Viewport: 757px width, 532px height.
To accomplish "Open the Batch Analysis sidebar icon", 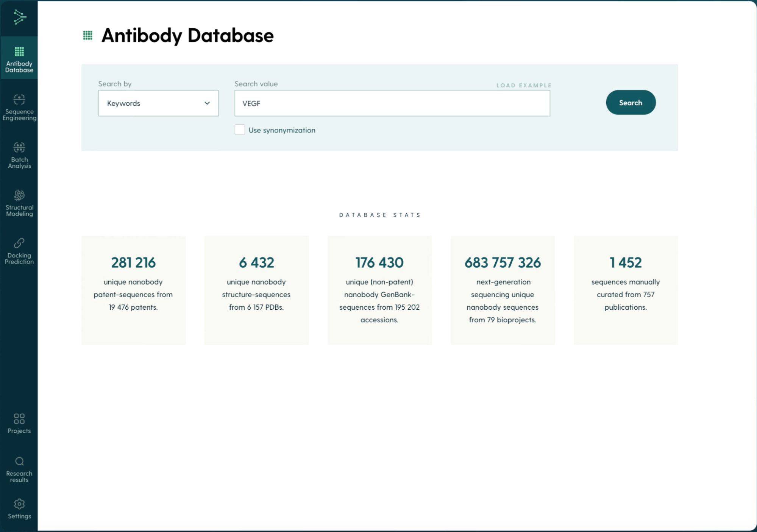I will (x=19, y=147).
